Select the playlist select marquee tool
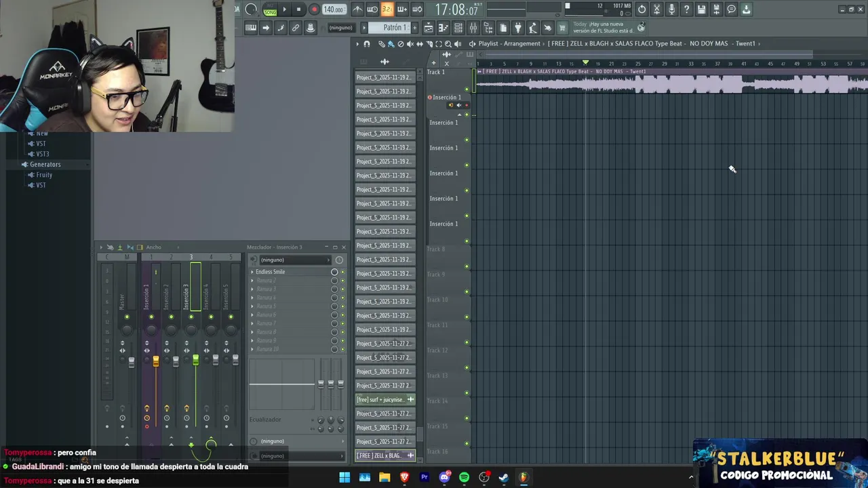 pos(439,43)
